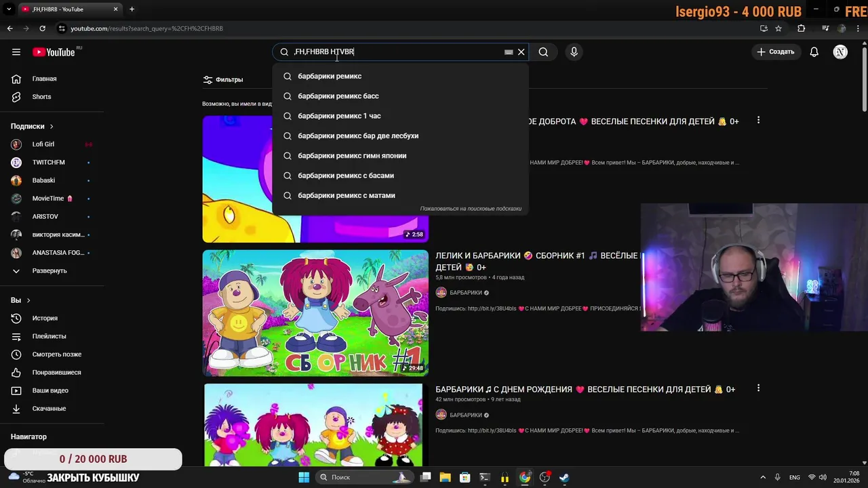The width and height of the screenshot is (868, 488).
Task: Open browser extensions puzzle icon
Action: pyautogui.click(x=801, y=28)
